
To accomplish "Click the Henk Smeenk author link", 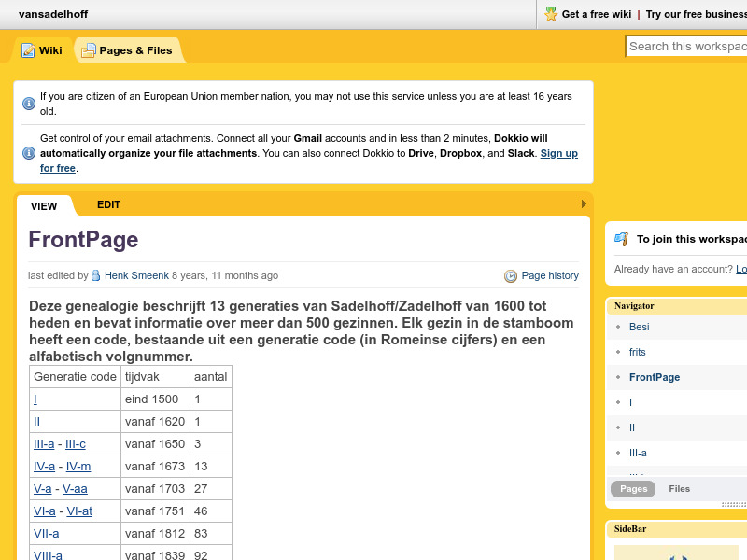I will coord(136,275).
